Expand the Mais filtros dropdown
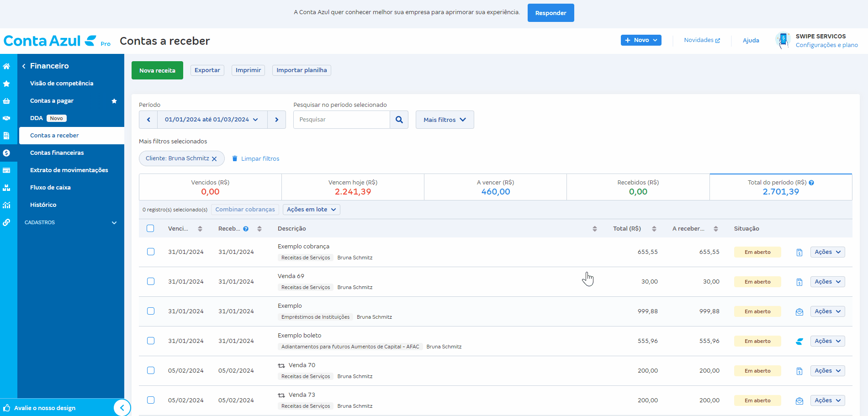Screen dimensions: 868x416 click(445, 120)
